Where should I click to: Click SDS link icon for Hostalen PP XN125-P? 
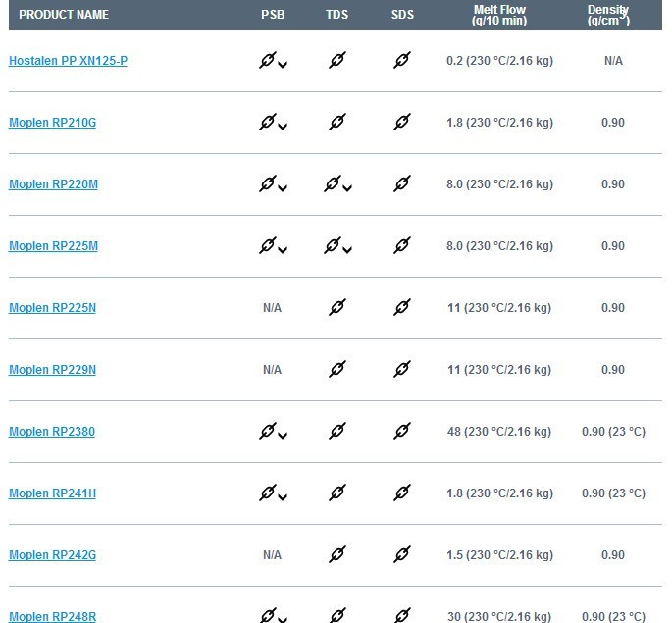pos(402,60)
